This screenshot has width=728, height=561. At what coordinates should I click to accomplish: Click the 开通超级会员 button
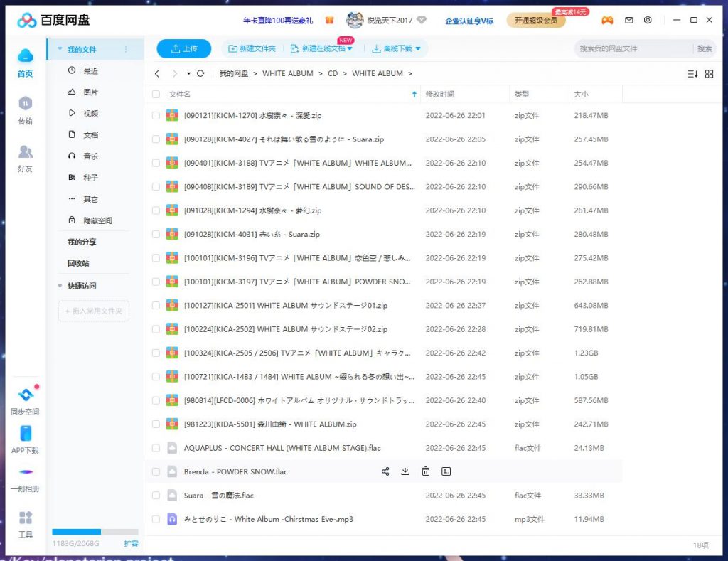(536, 21)
